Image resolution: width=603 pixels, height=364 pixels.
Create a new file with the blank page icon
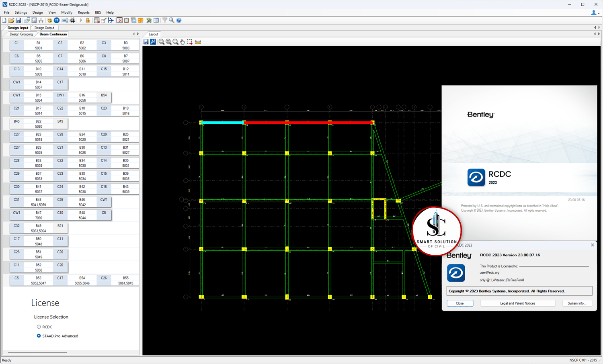click(4, 20)
